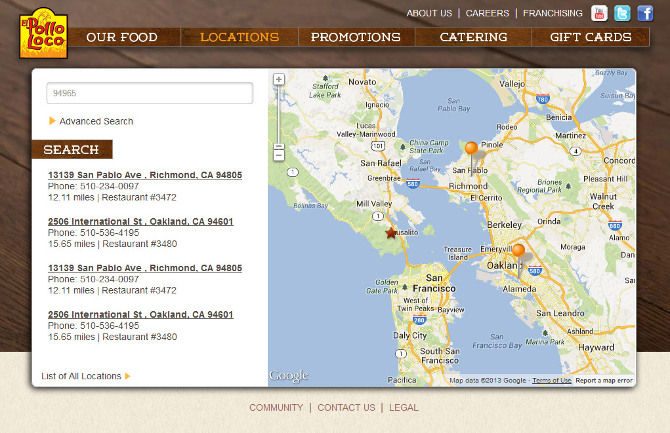Image resolution: width=670 pixels, height=433 pixels.
Task: Go to the Promotions tab
Action: [355, 37]
